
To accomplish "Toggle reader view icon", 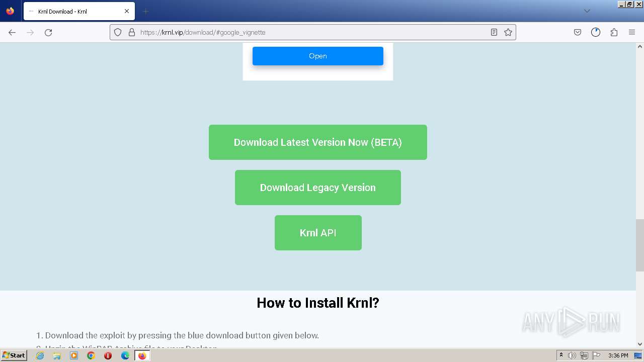I will point(494,32).
